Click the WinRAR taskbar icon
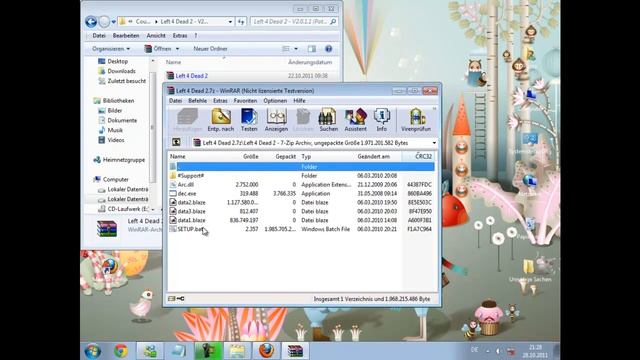640x360 pixels. tap(295, 351)
